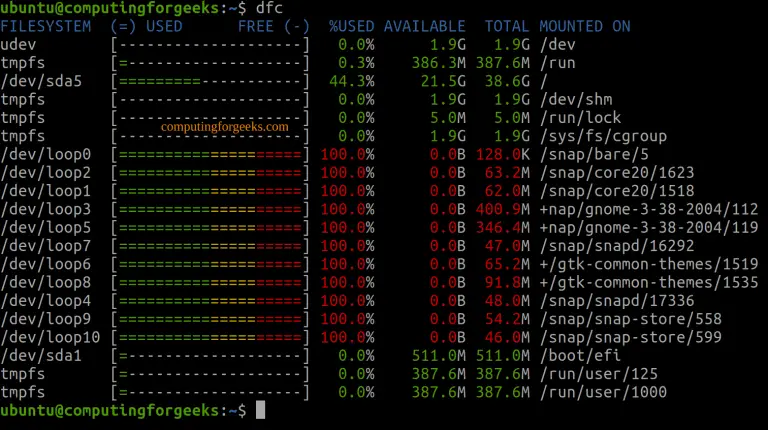The height and width of the screenshot is (430, 768).
Task: Click the 54.2M total value
Action: [x=507, y=319]
